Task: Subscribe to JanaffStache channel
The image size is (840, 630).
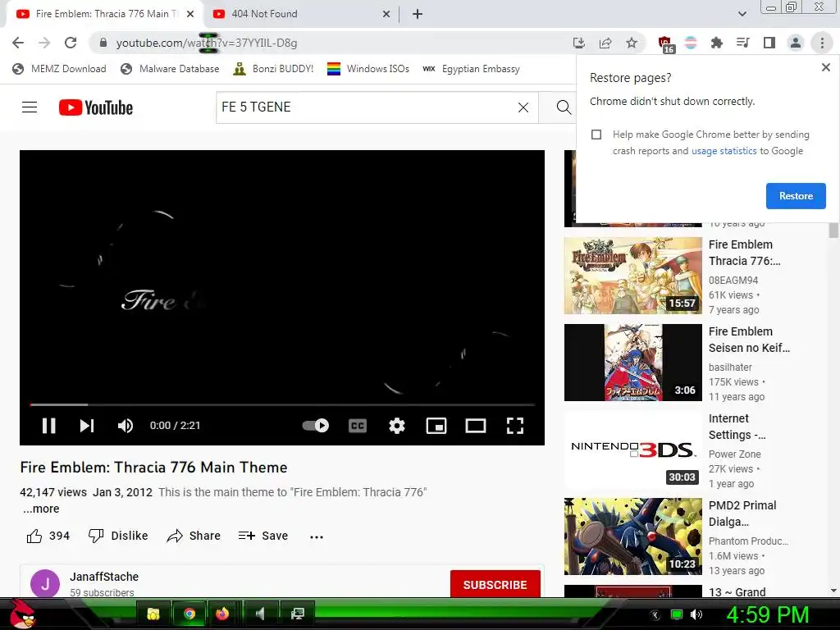Action: coord(495,584)
